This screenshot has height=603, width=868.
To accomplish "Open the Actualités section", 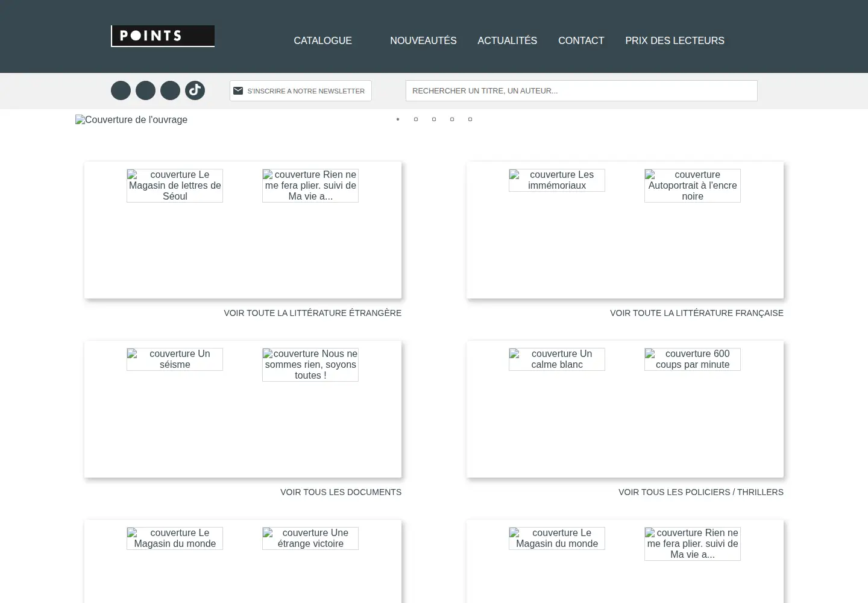I will [x=507, y=40].
